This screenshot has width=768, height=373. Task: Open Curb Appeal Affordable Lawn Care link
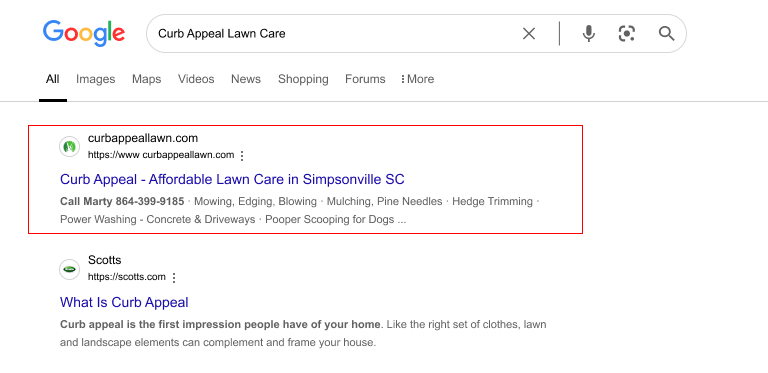pos(232,179)
